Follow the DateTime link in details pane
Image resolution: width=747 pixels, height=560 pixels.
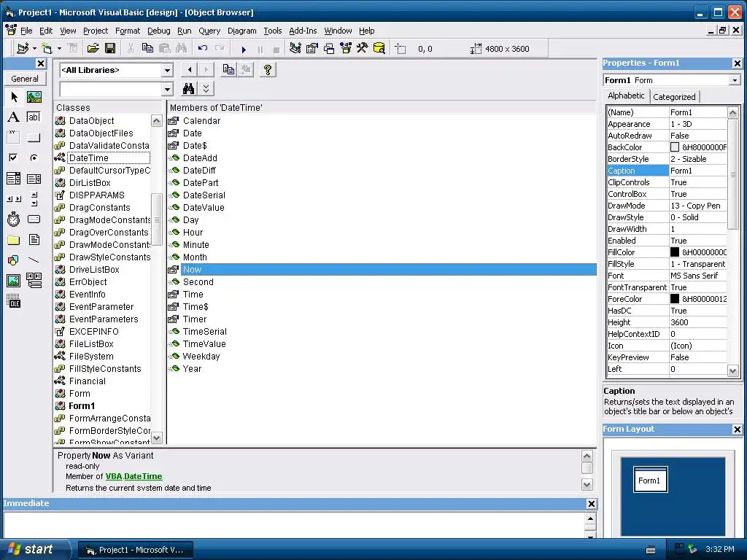[x=143, y=476]
